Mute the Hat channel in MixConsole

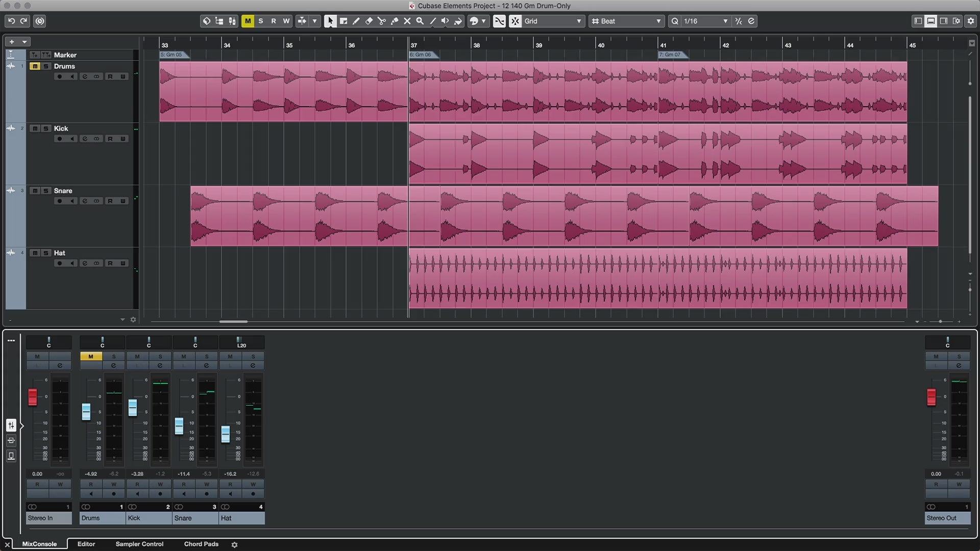pos(230,356)
